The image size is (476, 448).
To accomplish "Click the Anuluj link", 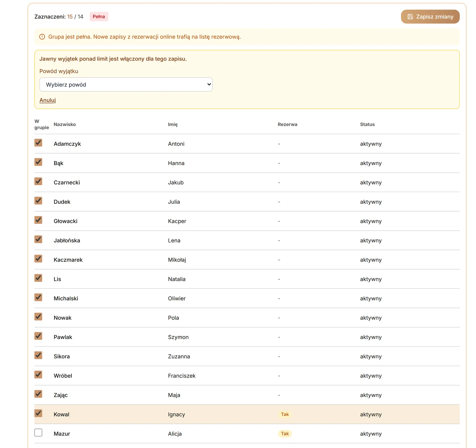I will tap(48, 100).
